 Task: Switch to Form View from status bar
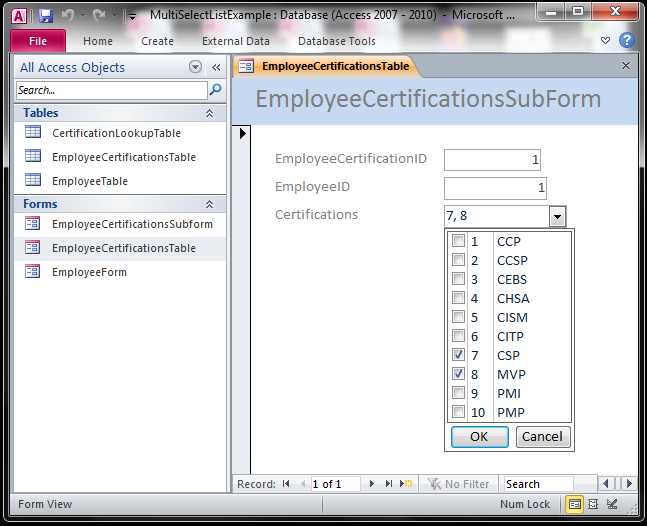tap(574, 505)
